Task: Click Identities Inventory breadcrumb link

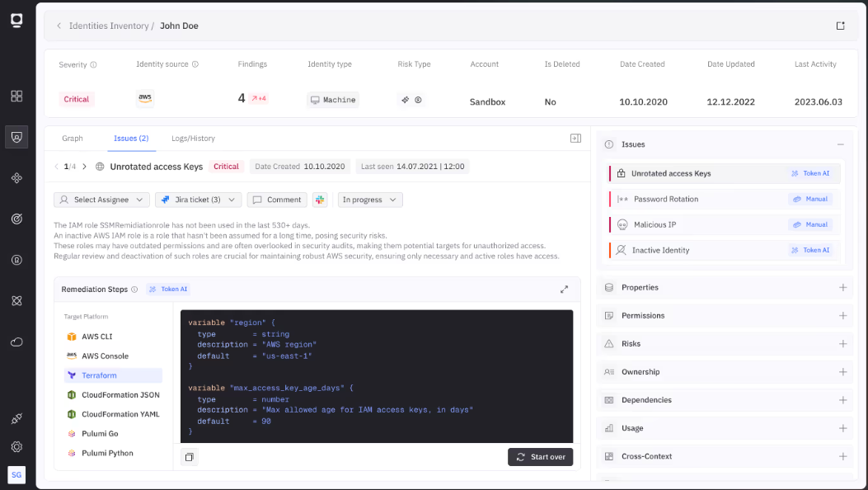Action: tap(109, 26)
